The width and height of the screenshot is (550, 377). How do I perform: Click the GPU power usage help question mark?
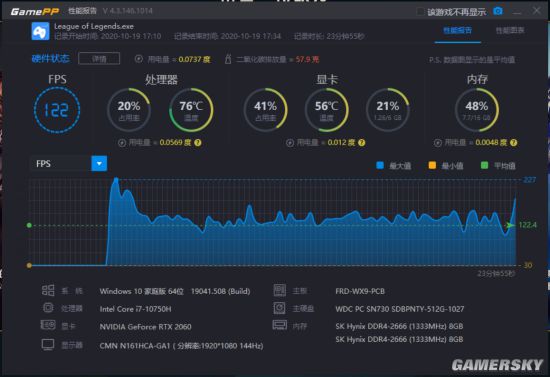(362, 143)
